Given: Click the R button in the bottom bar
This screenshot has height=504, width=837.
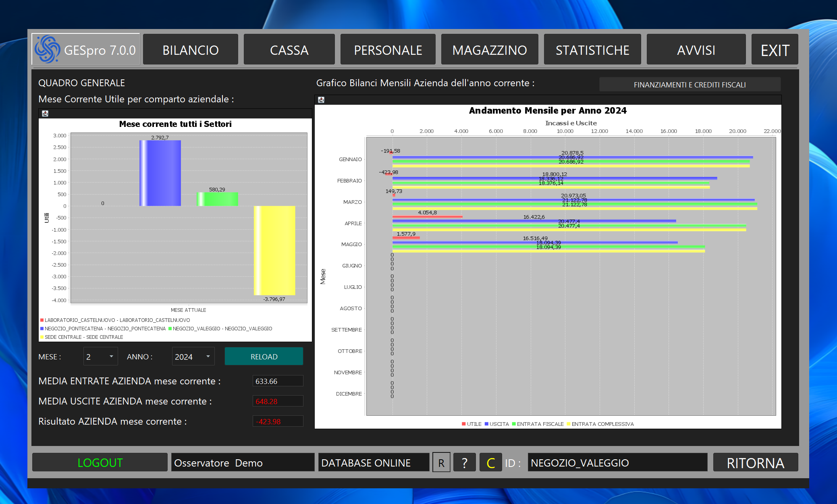Looking at the screenshot, I should pyautogui.click(x=441, y=463).
